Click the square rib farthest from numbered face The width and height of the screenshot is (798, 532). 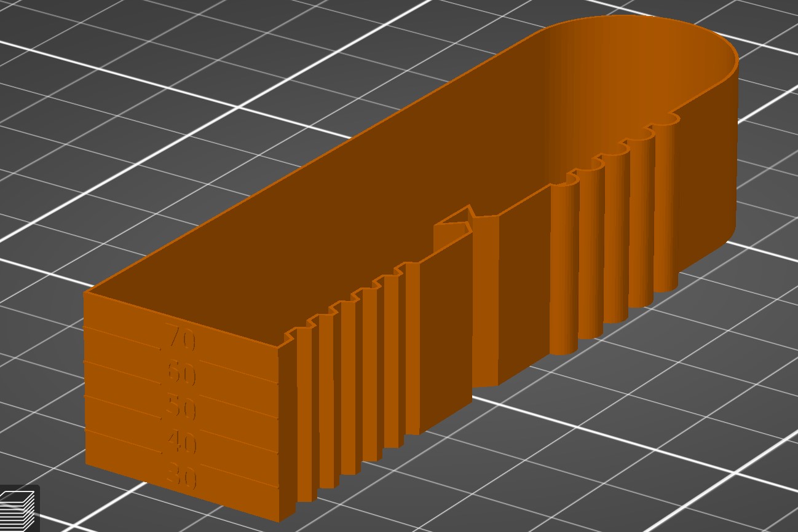412,350
